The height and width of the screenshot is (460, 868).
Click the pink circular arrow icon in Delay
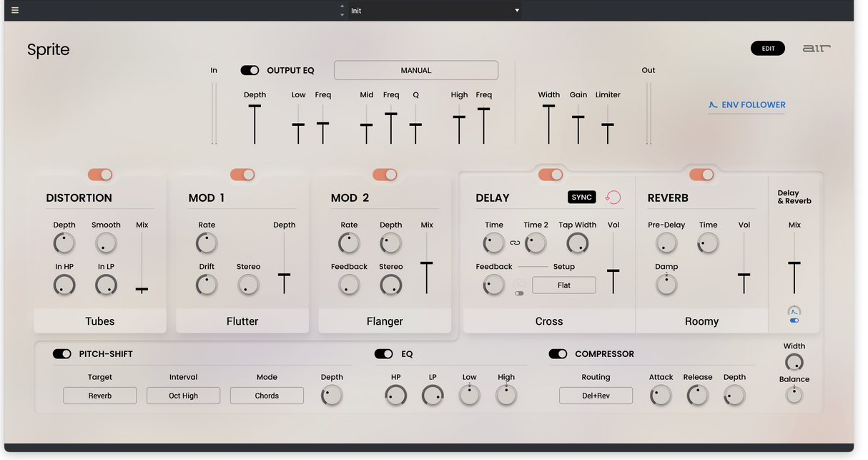tap(613, 197)
